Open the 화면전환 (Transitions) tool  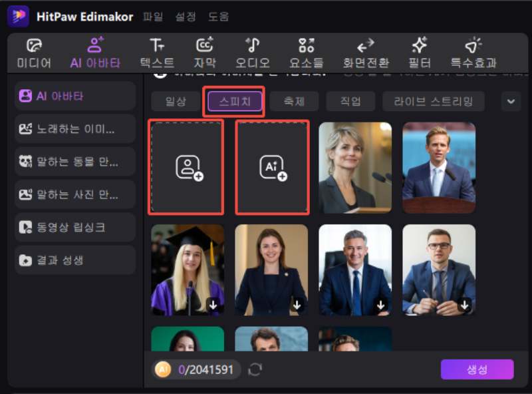coord(366,53)
